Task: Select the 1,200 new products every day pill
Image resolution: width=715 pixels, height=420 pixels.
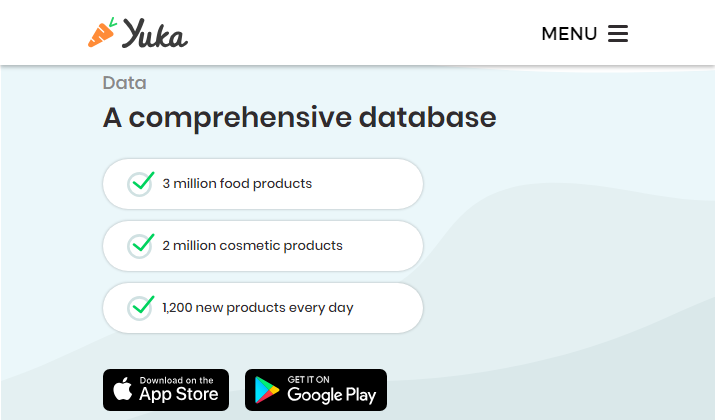Action: [263, 308]
